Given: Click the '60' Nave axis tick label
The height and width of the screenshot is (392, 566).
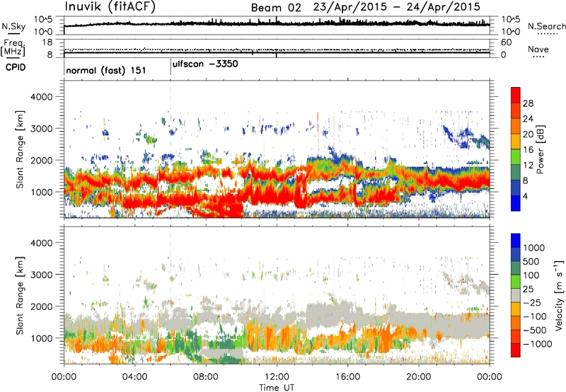Looking at the screenshot, I should (x=507, y=42).
